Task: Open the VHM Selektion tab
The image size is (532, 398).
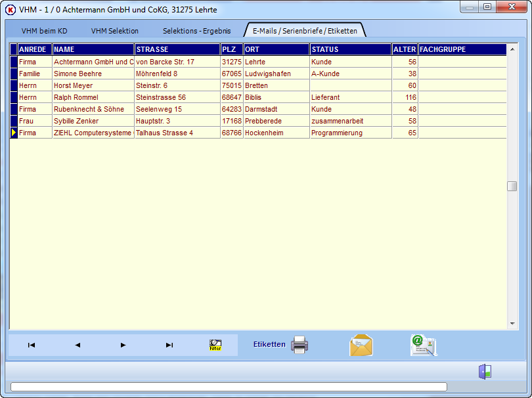Action: tap(115, 31)
